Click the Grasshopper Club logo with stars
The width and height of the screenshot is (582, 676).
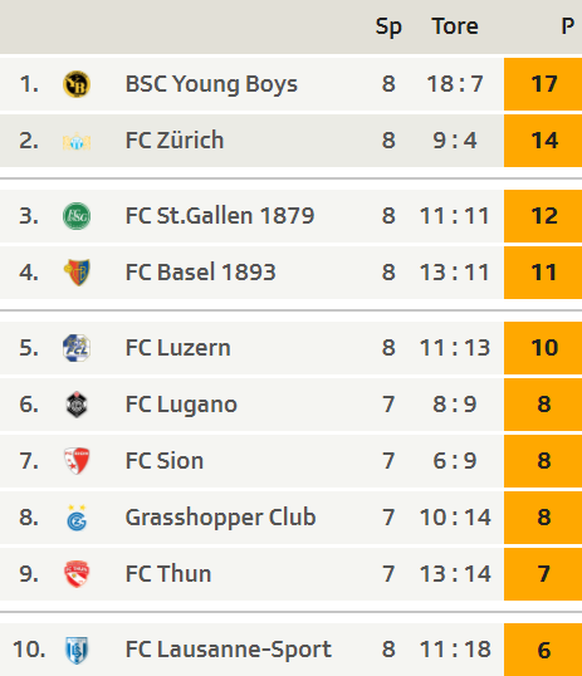tap(76, 517)
